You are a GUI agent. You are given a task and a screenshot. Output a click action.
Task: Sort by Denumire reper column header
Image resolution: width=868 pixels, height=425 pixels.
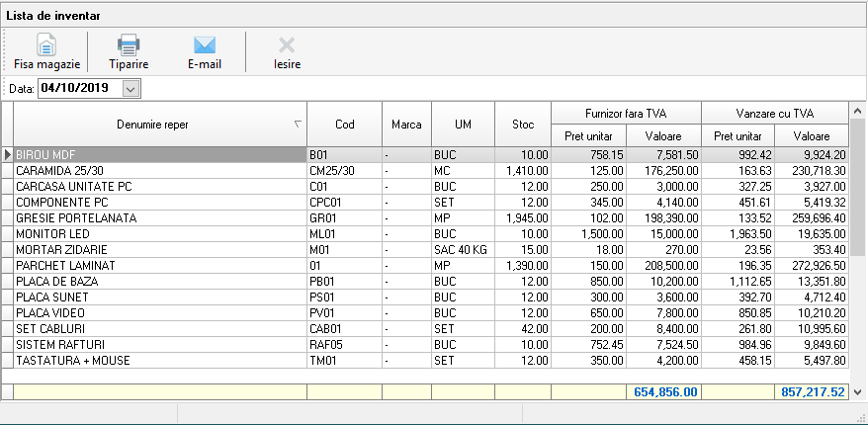point(152,125)
